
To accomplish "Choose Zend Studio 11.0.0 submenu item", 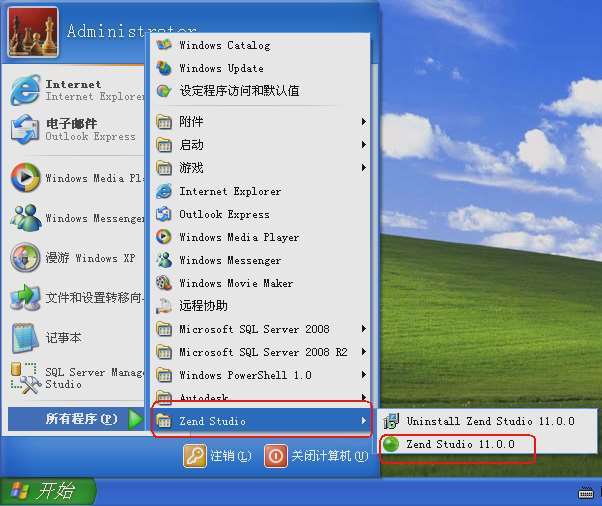I will pyautogui.click(x=488, y=444).
